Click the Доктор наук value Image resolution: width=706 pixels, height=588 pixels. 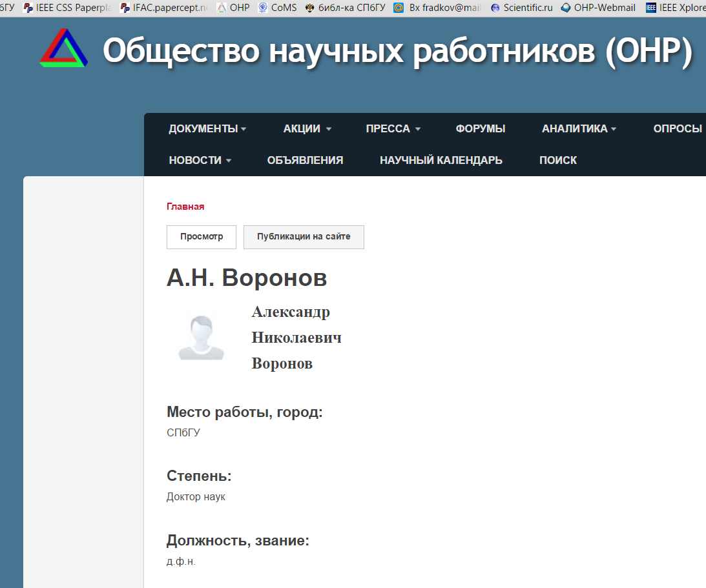pyautogui.click(x=196, y=497)
